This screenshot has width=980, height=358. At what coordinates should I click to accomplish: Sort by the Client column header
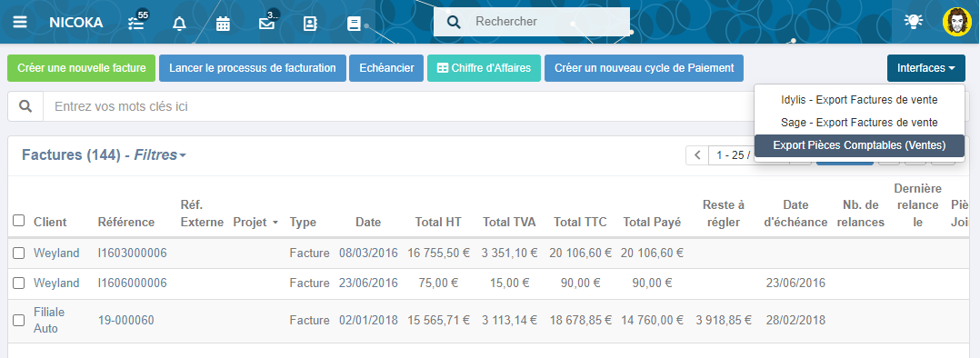tap(50, 223)
